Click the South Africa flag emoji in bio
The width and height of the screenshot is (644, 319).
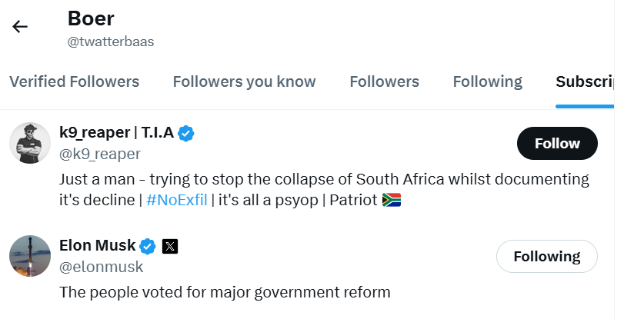pyautogui.click(x=392, y=200)
